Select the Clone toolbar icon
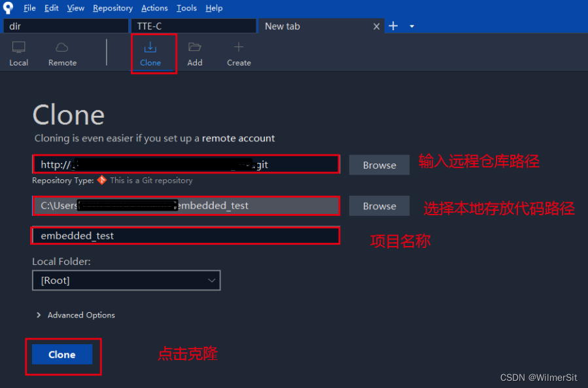 pos(150,54)
